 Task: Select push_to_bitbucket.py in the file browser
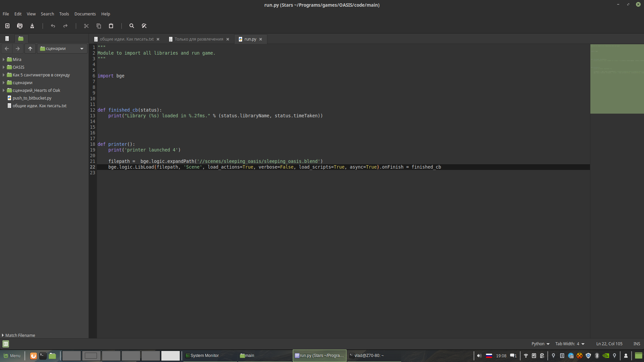click(x=32, y=98)
